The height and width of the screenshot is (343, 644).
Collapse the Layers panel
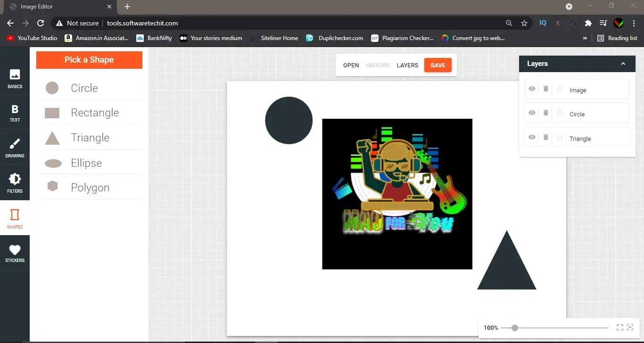(623, 64)
